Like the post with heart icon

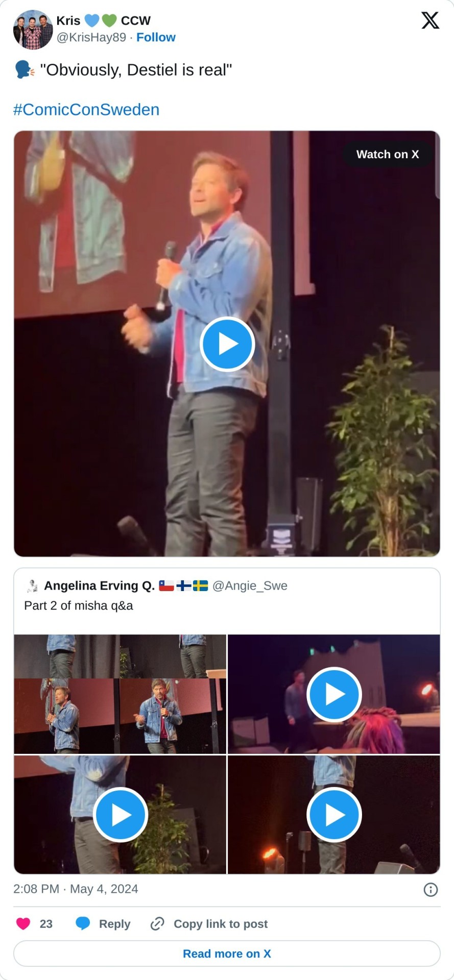[x=23, y=924]
